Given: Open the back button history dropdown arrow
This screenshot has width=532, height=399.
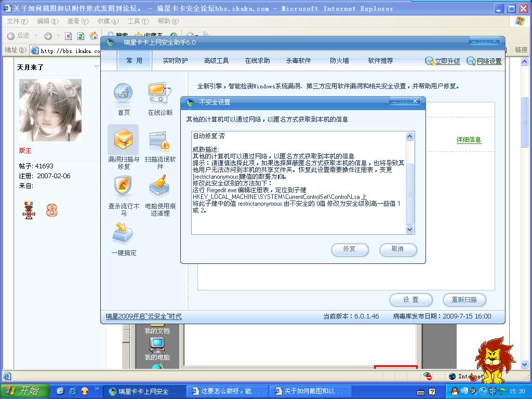Looking at the screenshot, I should [x=36, y=36].
